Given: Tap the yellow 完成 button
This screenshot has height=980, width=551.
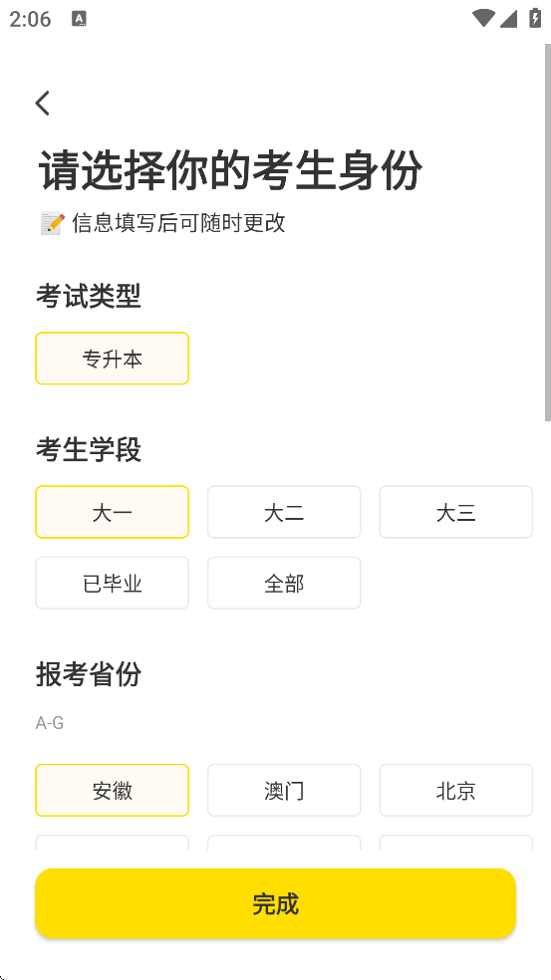Looking at the screenshot, I should click(275, 903).
